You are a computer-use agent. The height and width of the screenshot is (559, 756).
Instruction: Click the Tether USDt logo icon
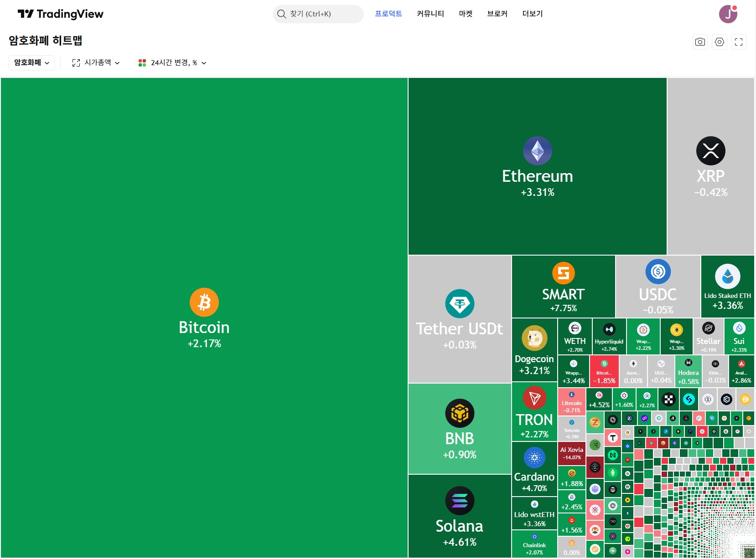click(460, 303)
